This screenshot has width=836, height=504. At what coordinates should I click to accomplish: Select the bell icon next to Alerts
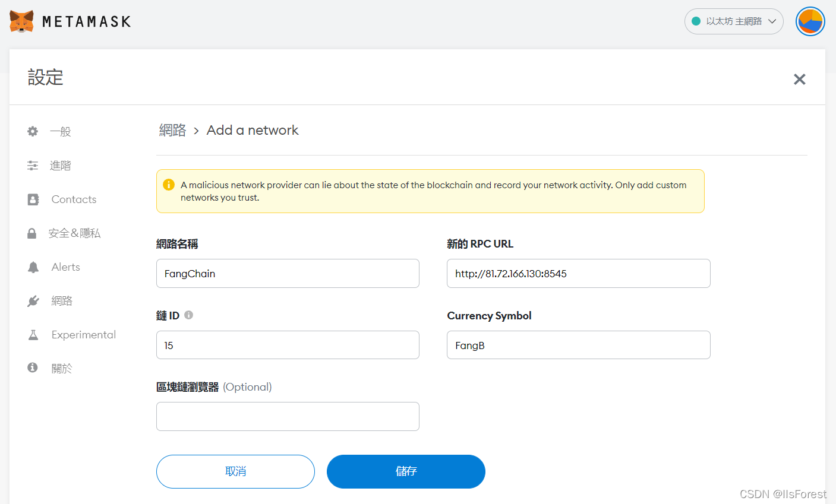[x=32, y=267]
